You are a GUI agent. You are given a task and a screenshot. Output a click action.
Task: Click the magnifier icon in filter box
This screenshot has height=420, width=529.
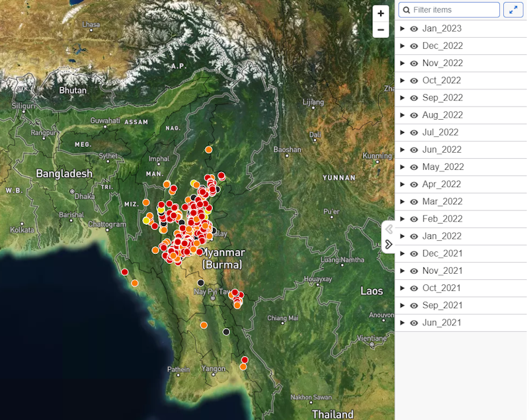tap(405, 10)
